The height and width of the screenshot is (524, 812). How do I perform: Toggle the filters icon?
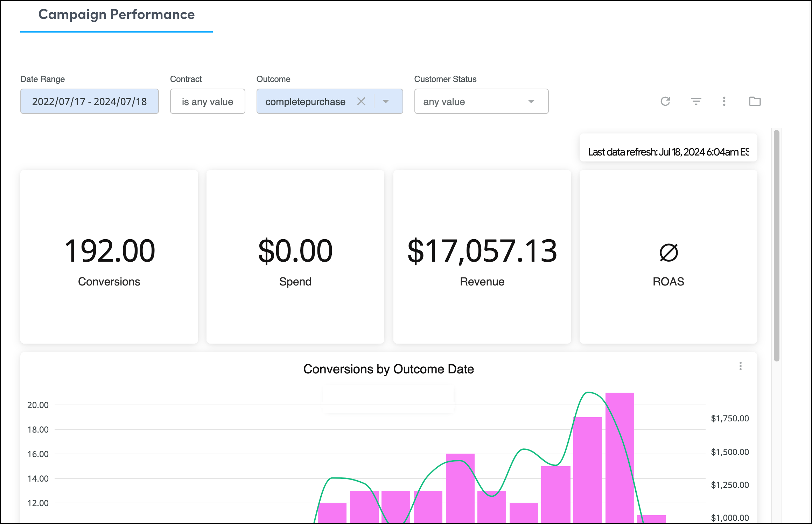coord(696,101)
